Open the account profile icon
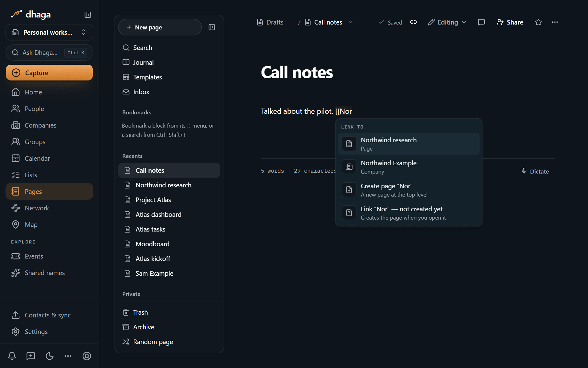588x368 pixels. tap(87, 356)
